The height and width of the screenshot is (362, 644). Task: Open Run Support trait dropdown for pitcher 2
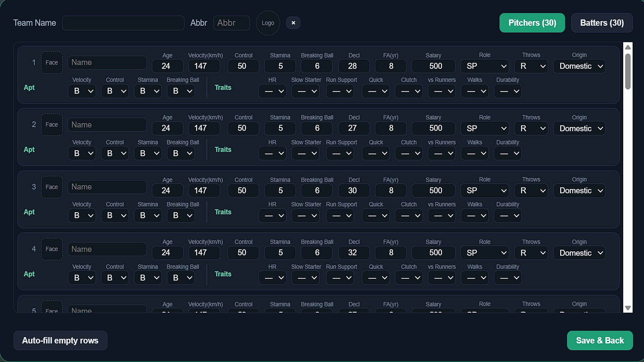(x=340, y=153)
